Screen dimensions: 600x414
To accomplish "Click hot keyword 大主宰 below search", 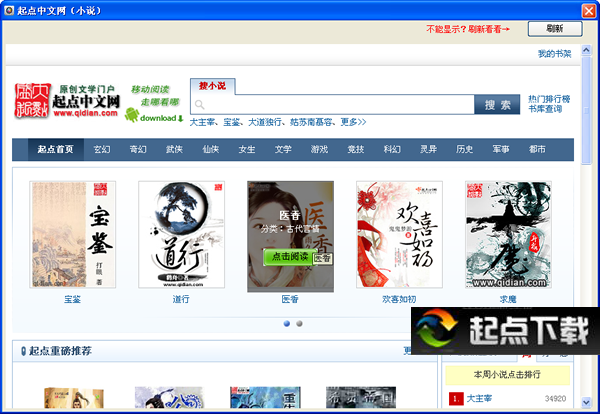I will pos(202,122).
